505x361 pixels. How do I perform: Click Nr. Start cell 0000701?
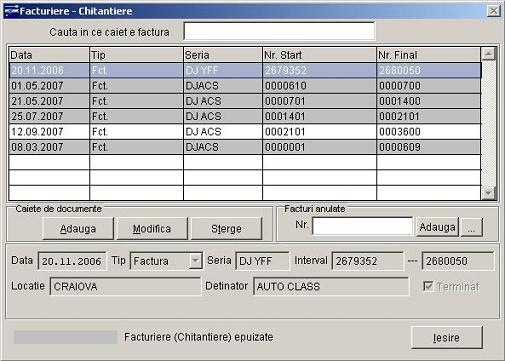coord(319,101)
